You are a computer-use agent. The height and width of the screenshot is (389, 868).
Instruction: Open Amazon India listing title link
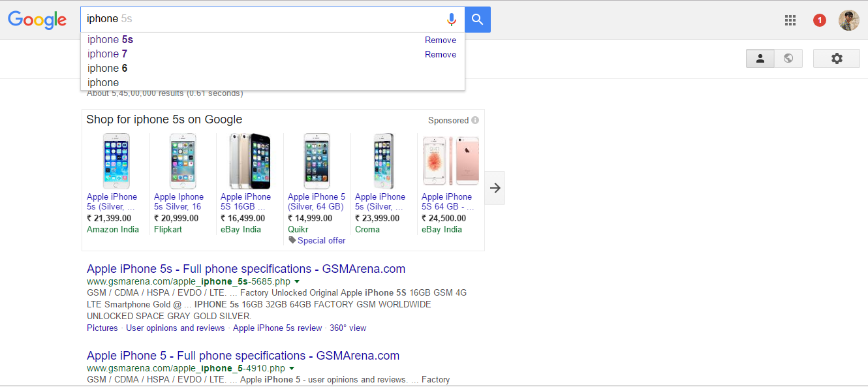(x=112, y=202)
